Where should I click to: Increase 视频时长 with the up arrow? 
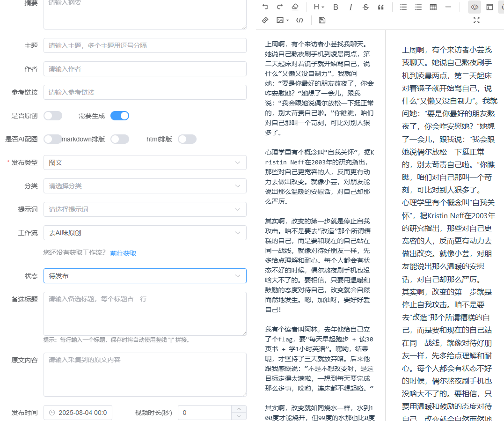(239, 409)
